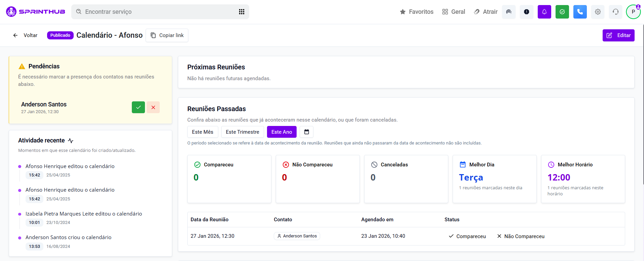Open the broadcast signal icon in header

(508, 12)
